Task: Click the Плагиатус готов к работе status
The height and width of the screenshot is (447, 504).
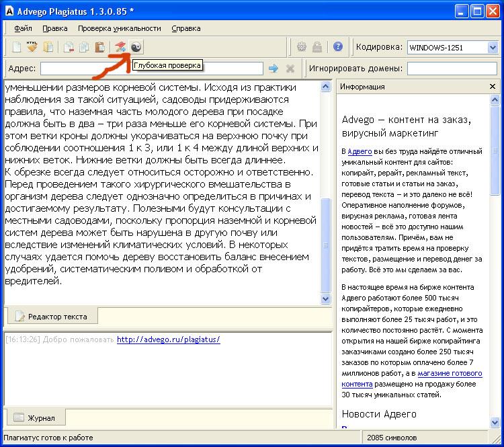Action: pos(48,438)
